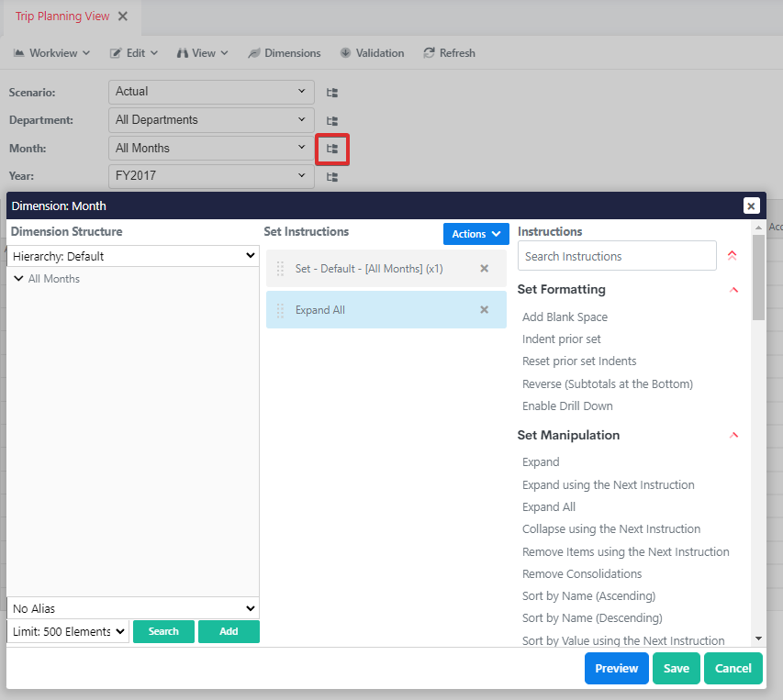Open the Actions dropdown button
This screenshot has height=700, width=783.
point(475,234)
